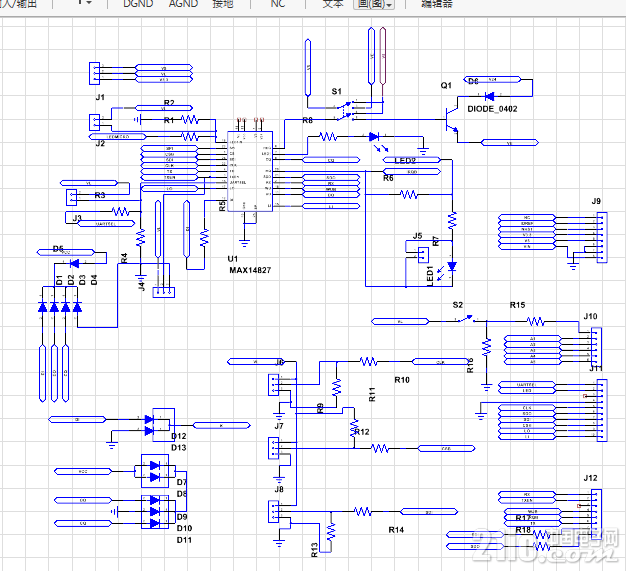
Task: Select the Q1 transistor symbol
Action: (452, 119)
